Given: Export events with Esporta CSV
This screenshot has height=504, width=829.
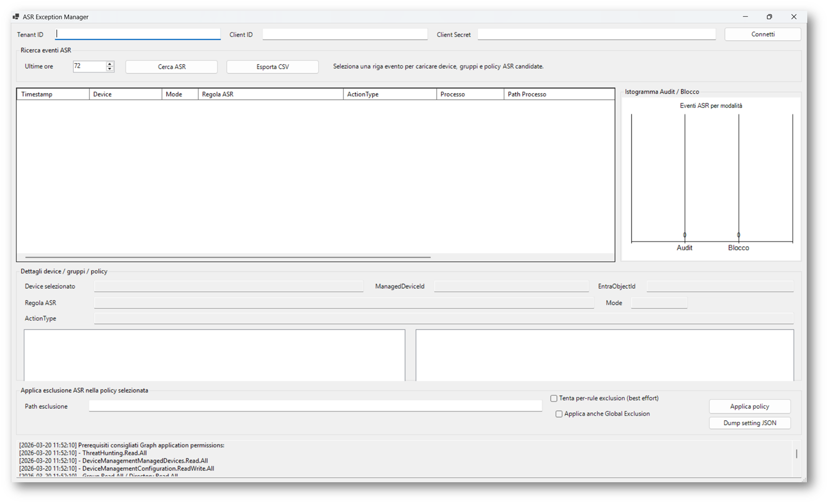Looking at the screenshot, I should click(272, 67).
